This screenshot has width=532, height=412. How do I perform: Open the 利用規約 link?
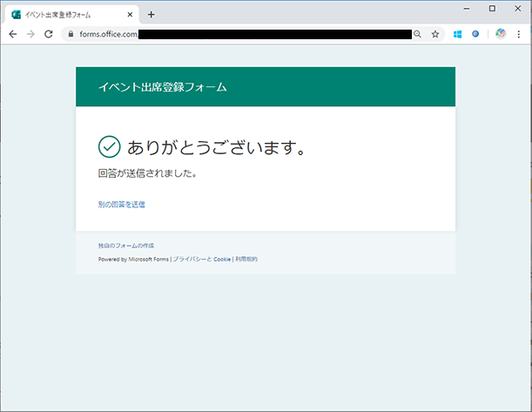point(246,260)
